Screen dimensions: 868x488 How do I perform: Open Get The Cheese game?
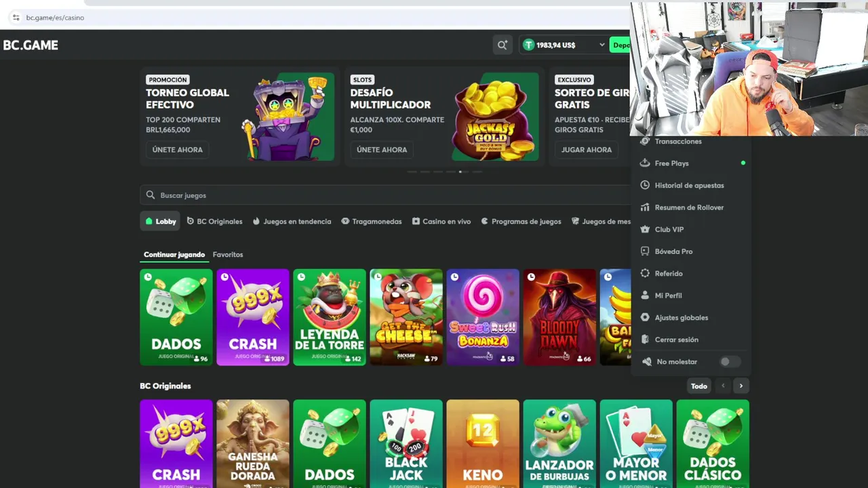(406, 317)
